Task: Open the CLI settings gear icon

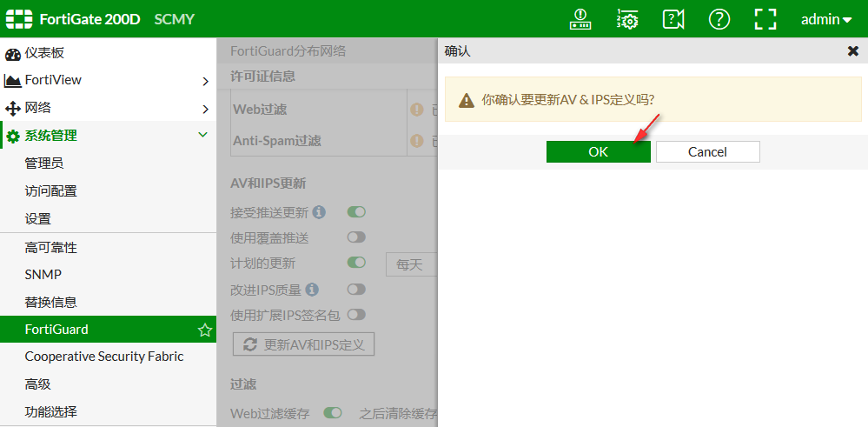Action: click(627, 19)
